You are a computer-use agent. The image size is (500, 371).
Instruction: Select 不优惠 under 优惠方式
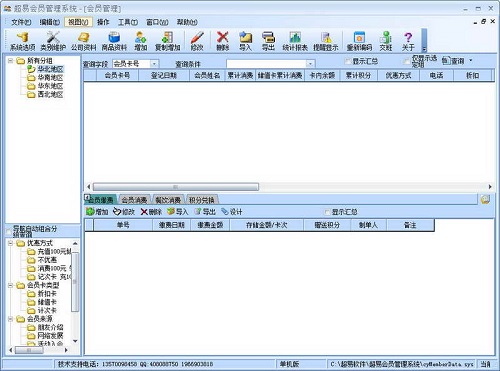click(47, 260)
